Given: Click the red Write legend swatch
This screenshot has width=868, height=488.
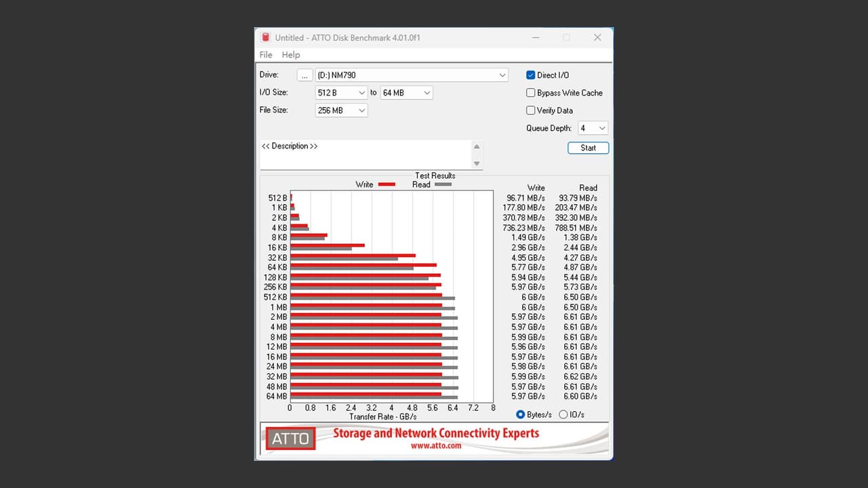Looking at the screenshot, I should tap(387, 184).
